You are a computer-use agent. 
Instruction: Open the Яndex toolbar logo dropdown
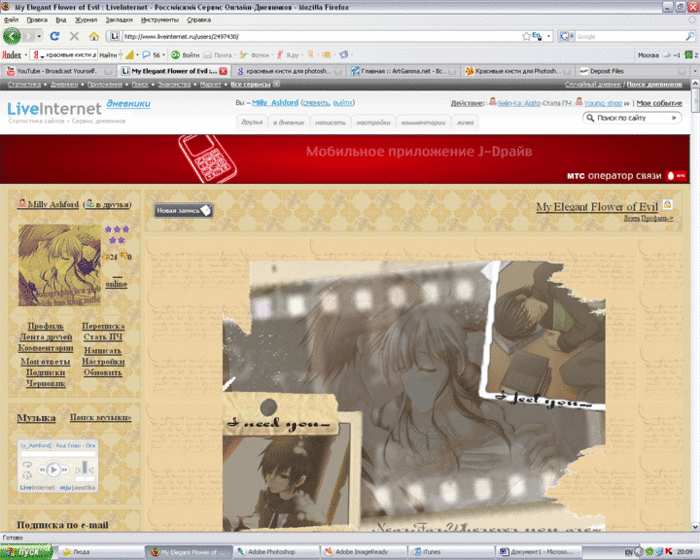[x=14, y=55]
